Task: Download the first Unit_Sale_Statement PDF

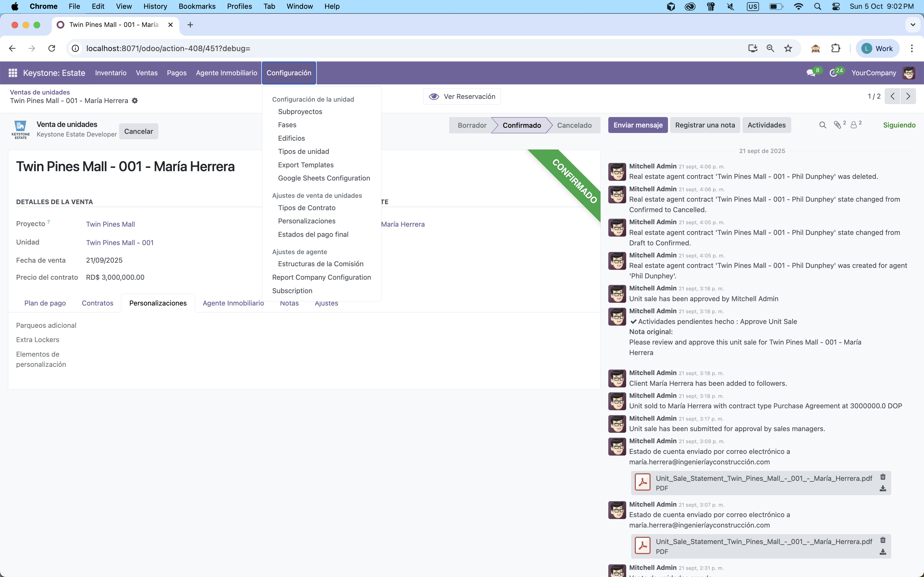Action: point(883,489)
